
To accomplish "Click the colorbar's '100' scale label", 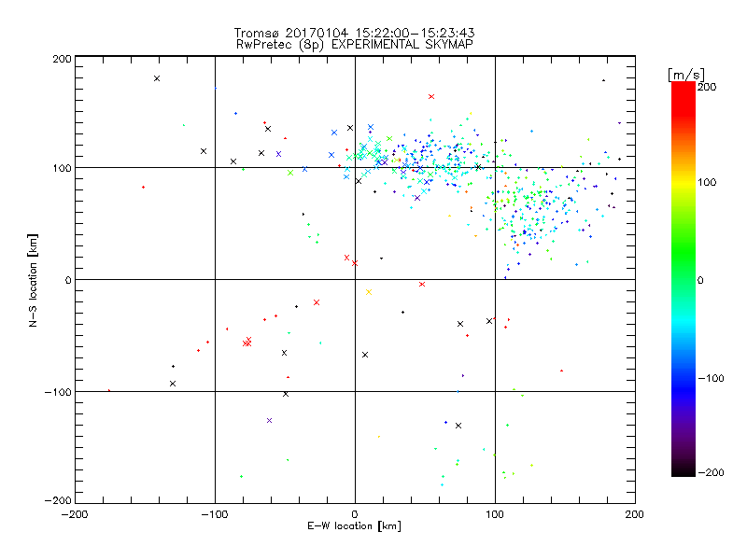I will pyautogui.click(x=707, y=182).
